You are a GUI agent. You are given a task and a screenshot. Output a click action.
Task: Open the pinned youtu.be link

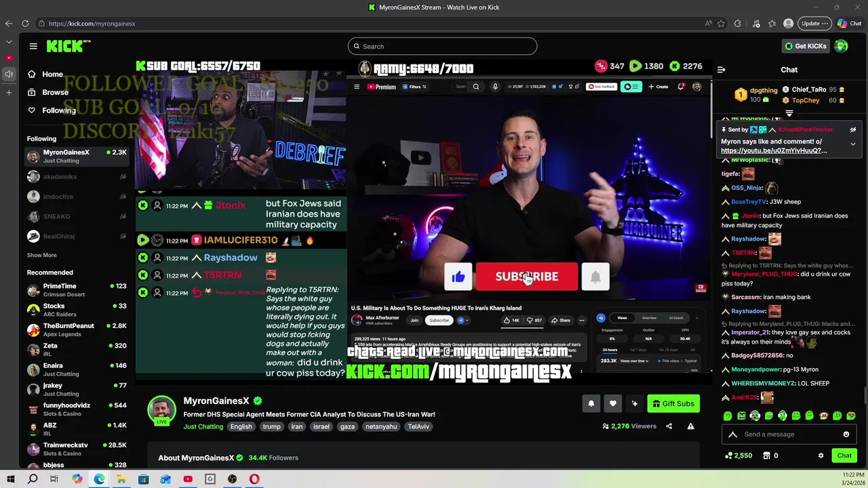point(774,150)
